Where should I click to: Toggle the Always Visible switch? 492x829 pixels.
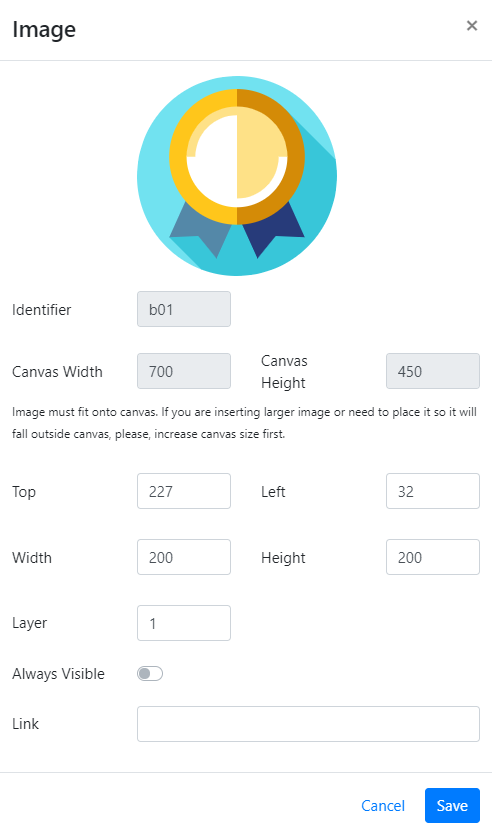(150, 674)
